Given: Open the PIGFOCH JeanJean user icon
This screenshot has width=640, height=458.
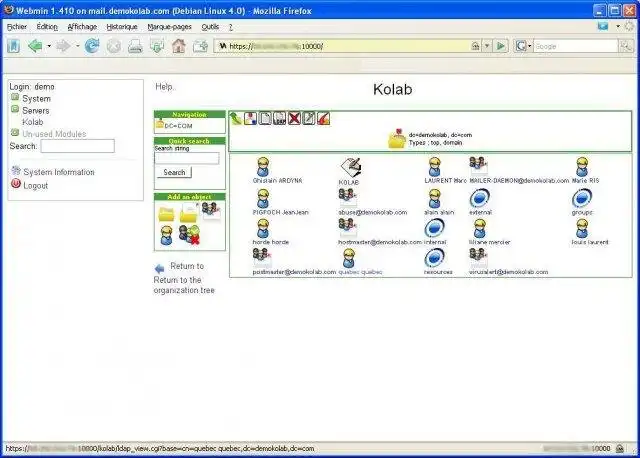Looking at the screenshot, I should pyautogui.click(x=263, y=198).
